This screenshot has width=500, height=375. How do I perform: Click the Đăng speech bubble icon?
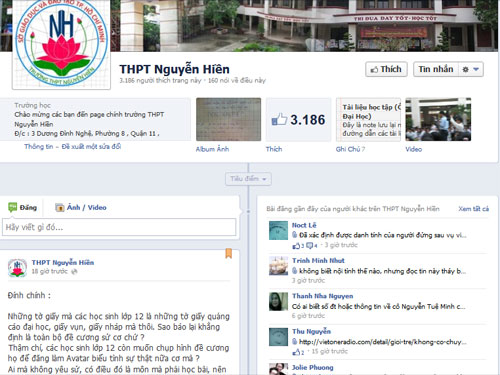13,207
